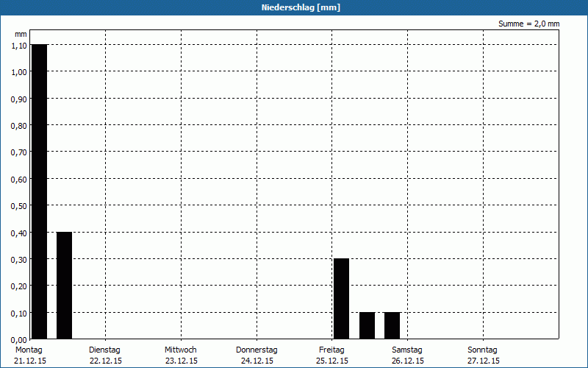Click the 1,10 y-axis value
The image size is (588, 368).
(19, 46)
